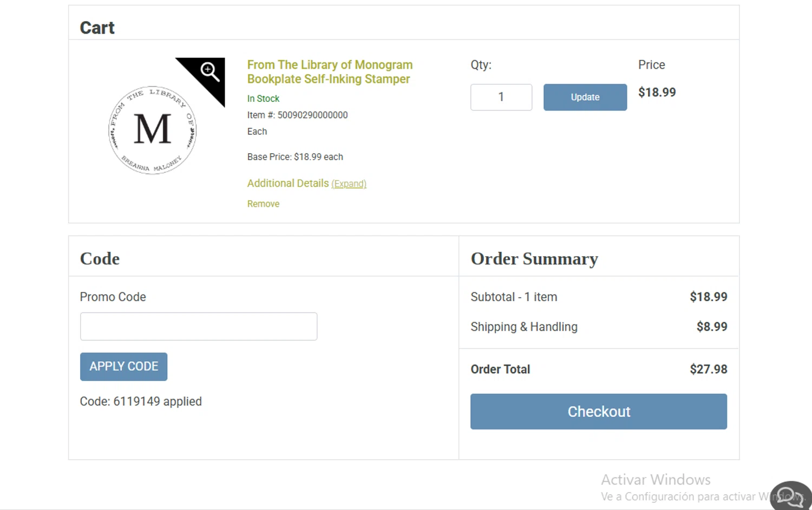Expand the Additional Details section
Image resolution: width=812 pixels, height=510 pixels.
coord(349,184)
